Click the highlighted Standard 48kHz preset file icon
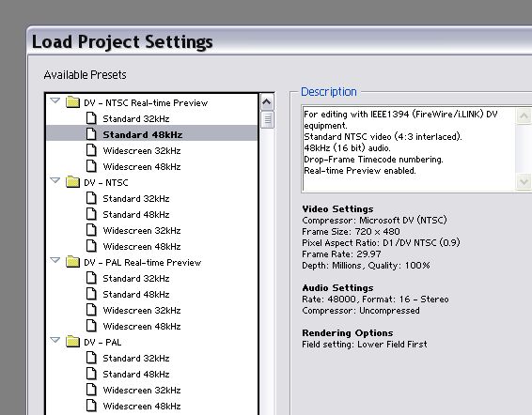The height and width of the screenshot is (415, 532). 91,134
